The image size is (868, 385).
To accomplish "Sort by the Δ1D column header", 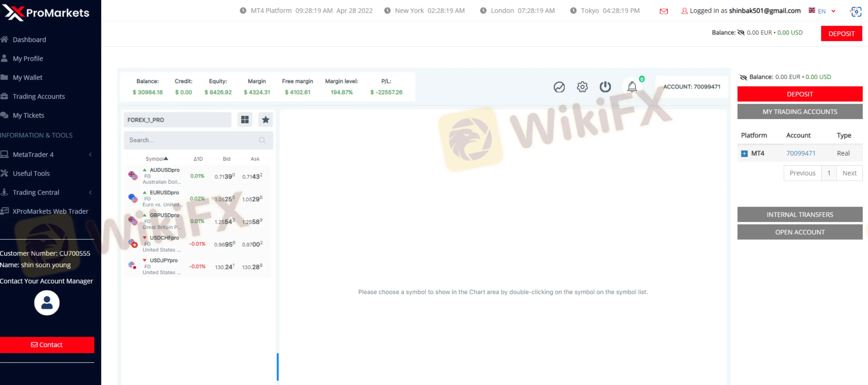I will pos(198,159).
